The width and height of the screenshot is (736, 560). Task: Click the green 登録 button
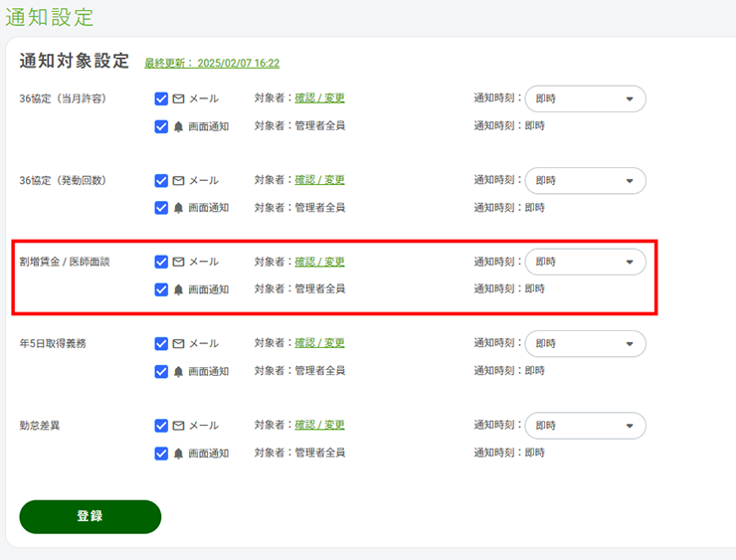click(91, 516)
